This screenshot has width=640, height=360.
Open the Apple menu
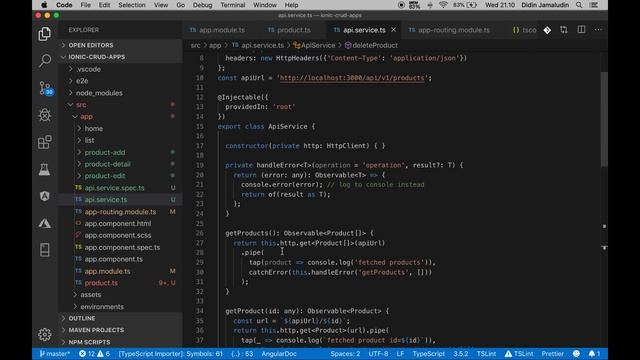(44, 5)
